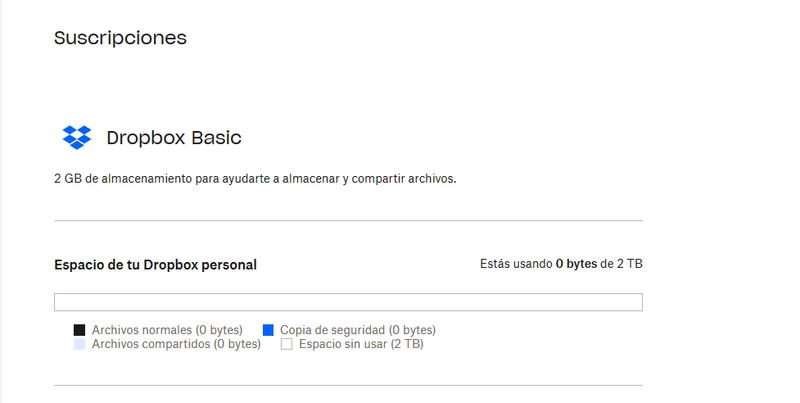Screen dimensions: 800x403
Task: Click the light blue Archivos compartidos legend square
Action: tap(80, 344)
